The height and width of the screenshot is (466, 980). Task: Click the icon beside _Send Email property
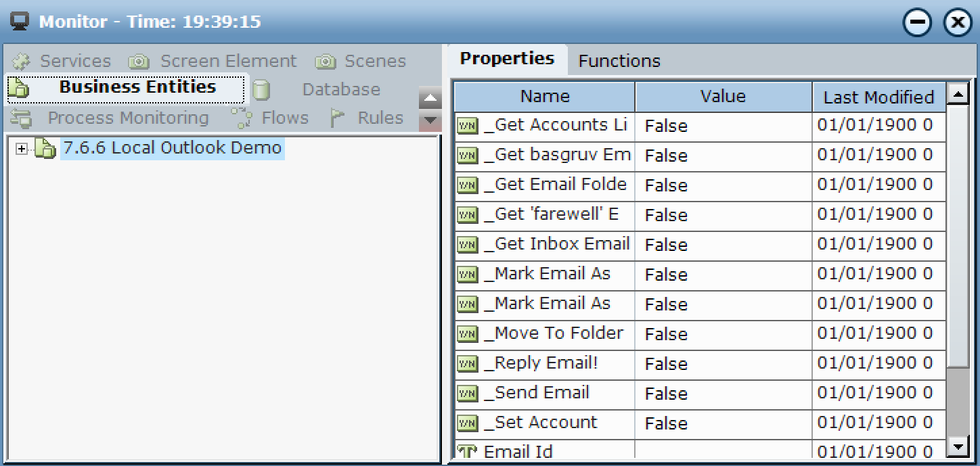[467, 394]
